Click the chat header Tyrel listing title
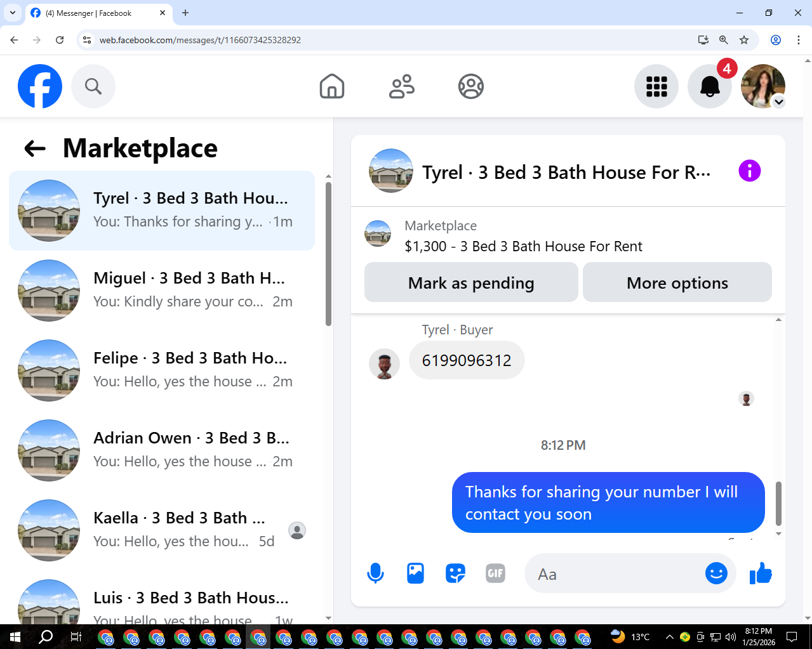 566,172
